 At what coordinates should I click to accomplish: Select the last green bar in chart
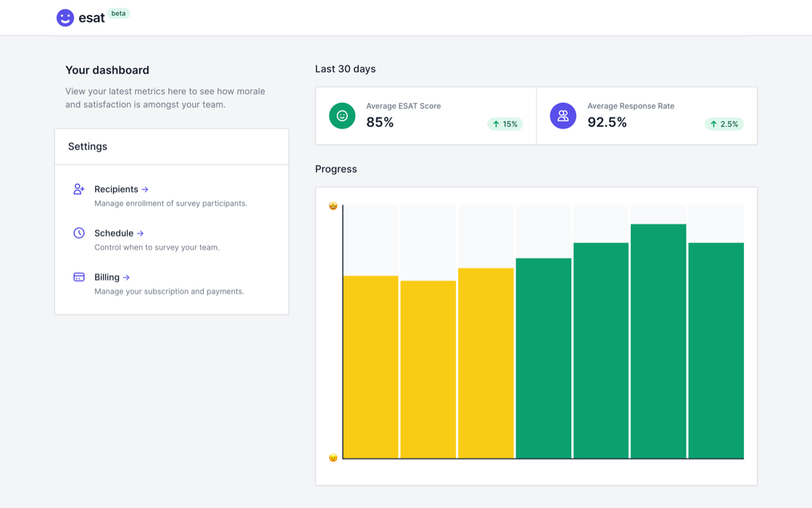tap(716, 351)
